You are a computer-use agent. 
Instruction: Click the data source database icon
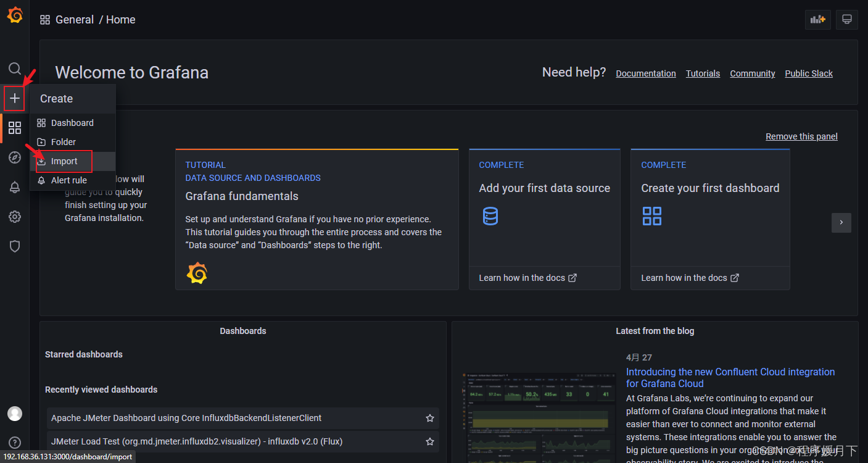490,216
